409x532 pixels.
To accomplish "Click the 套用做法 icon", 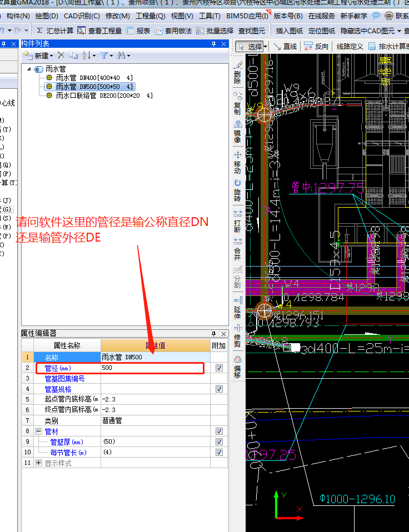I will (158, 31).
